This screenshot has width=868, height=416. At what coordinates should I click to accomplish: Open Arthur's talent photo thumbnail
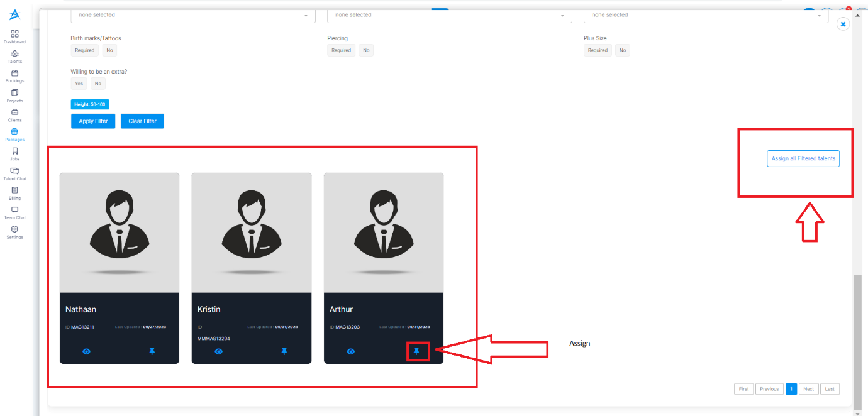click(384, 233)
